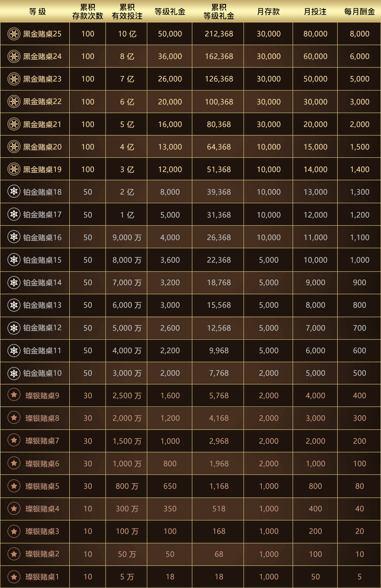Viewport: 381px width, 588px height.
Task: Click the 等级 column header
Action: pos(37,12)
